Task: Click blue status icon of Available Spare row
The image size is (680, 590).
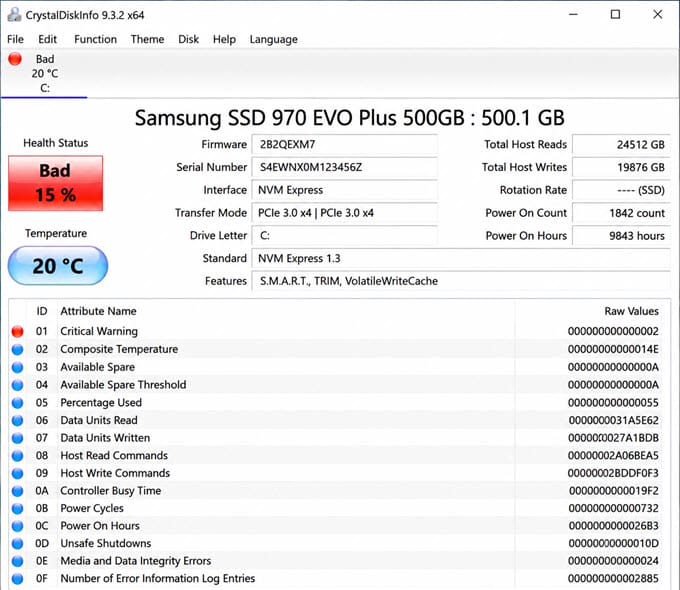Action: click(17, 367)
